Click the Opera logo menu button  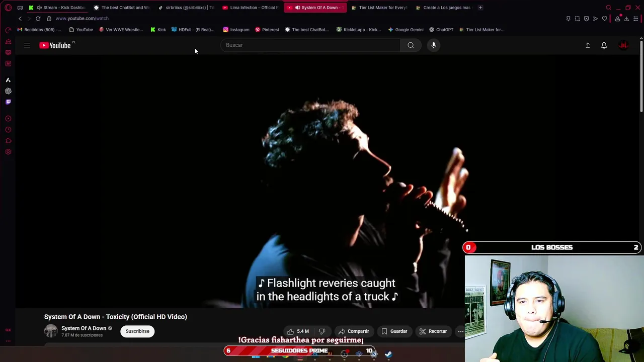click(x=8, y=8)
